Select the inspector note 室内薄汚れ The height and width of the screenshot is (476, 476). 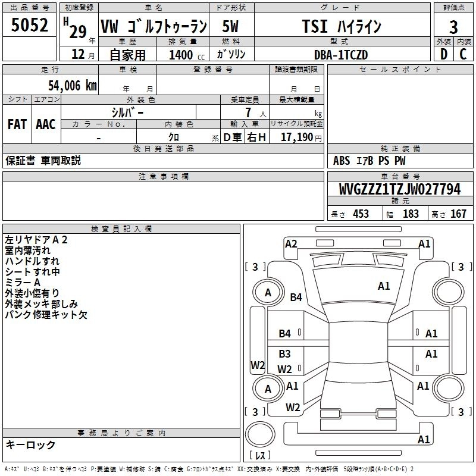point(27,250)
